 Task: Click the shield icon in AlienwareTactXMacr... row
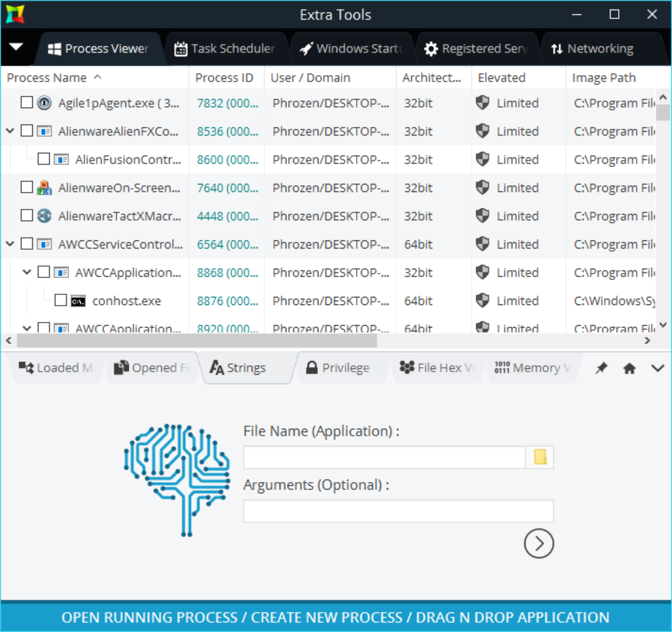[482, 215]
